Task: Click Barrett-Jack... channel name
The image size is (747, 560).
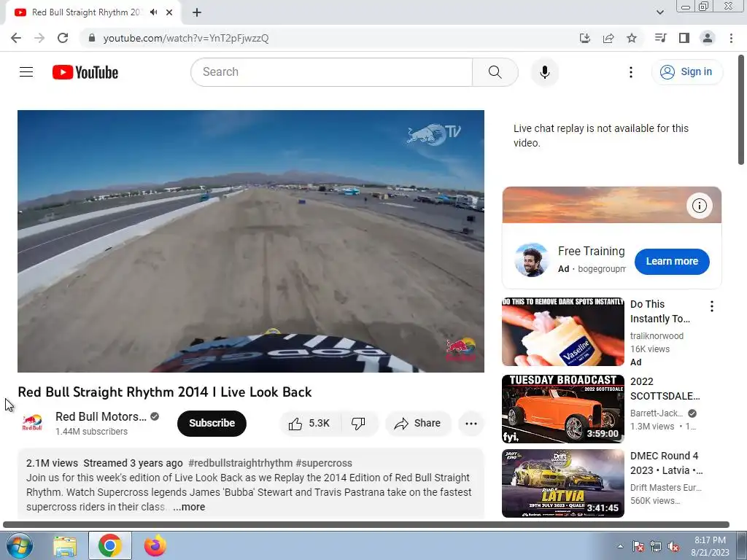Action: (x=657, y=413)
